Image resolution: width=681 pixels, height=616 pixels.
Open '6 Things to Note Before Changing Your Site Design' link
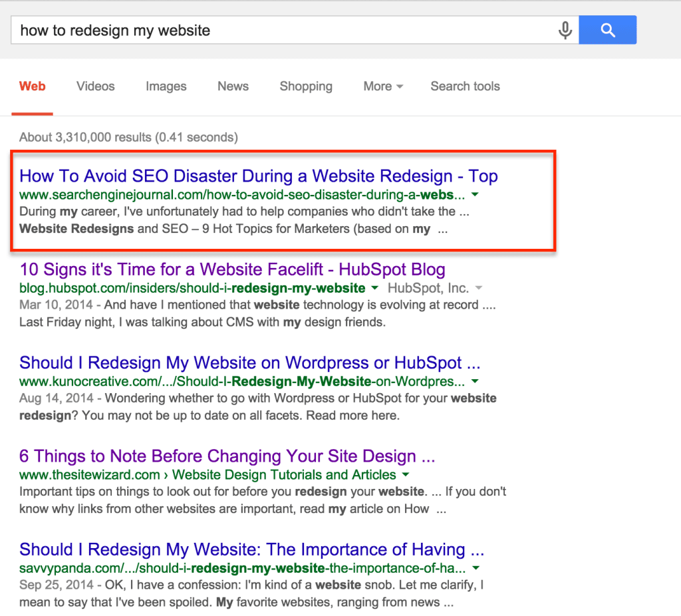click(x=227, y=456)
